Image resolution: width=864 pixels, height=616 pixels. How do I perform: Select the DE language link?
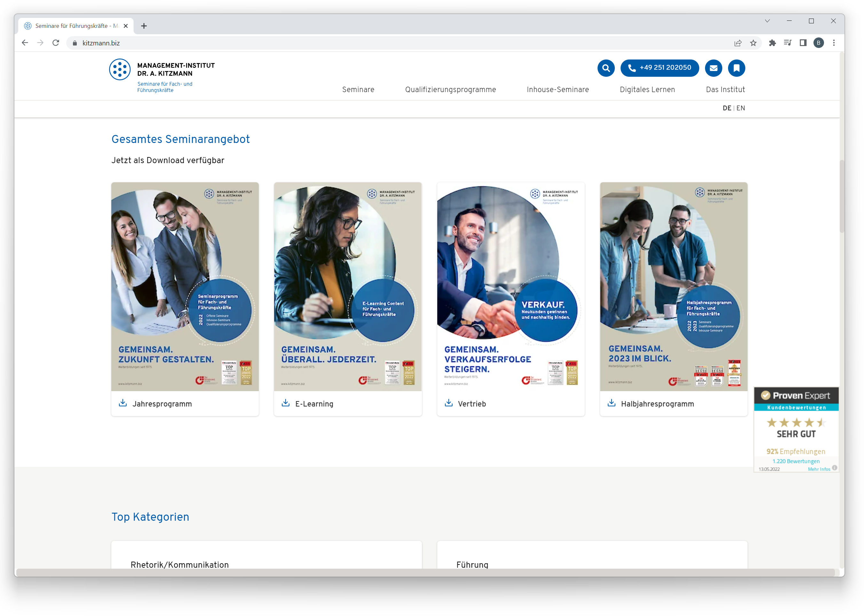click(x=727, y=108)
